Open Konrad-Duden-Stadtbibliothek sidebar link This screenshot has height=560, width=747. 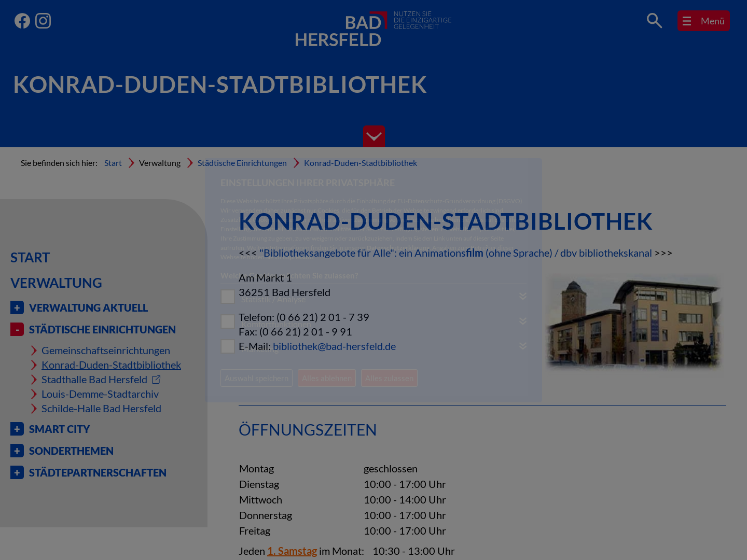111,365
